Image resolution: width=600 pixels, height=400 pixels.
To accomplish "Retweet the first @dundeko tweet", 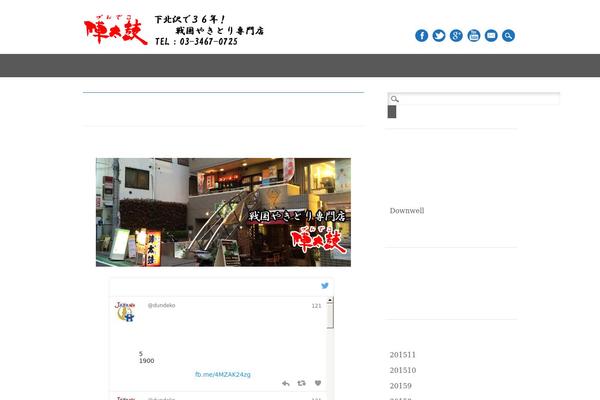I will pos(302,383).
